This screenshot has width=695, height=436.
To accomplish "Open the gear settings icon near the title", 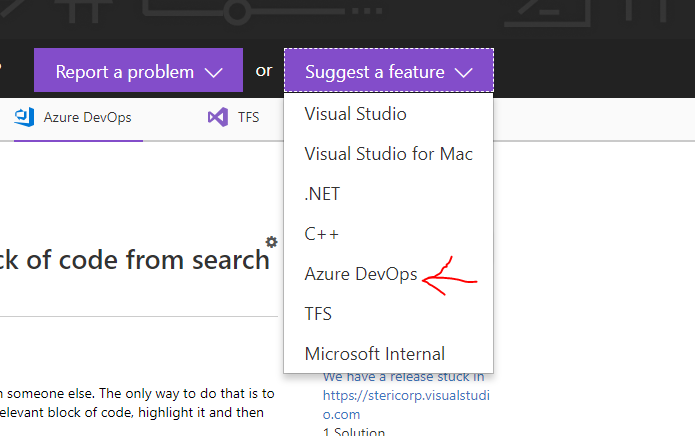I will (x=271, y=242).
